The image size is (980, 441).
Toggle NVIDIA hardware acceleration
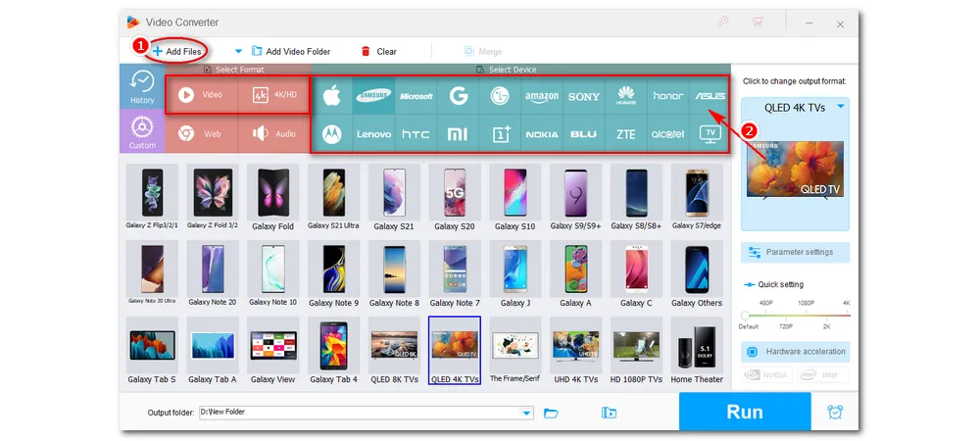(767, 374)
